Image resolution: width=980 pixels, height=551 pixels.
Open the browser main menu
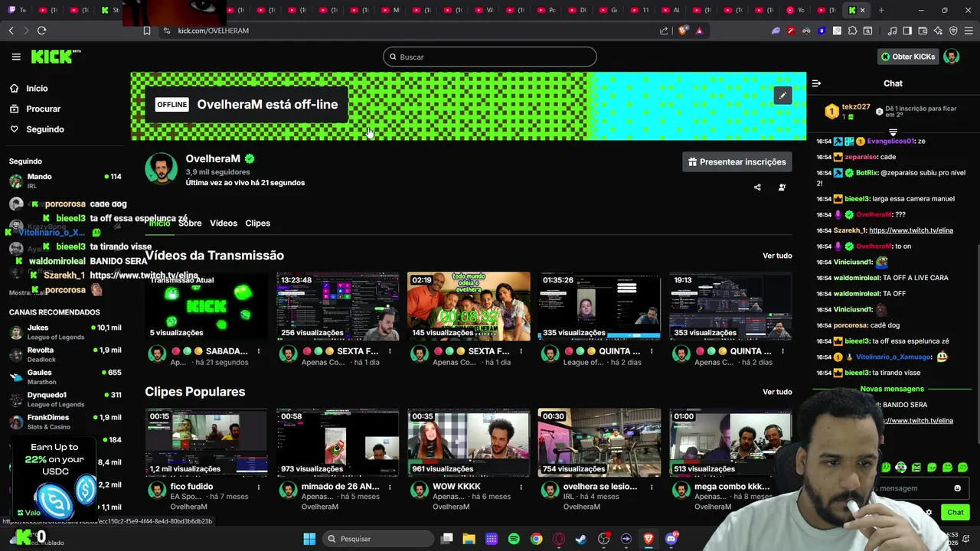point(969,31)
